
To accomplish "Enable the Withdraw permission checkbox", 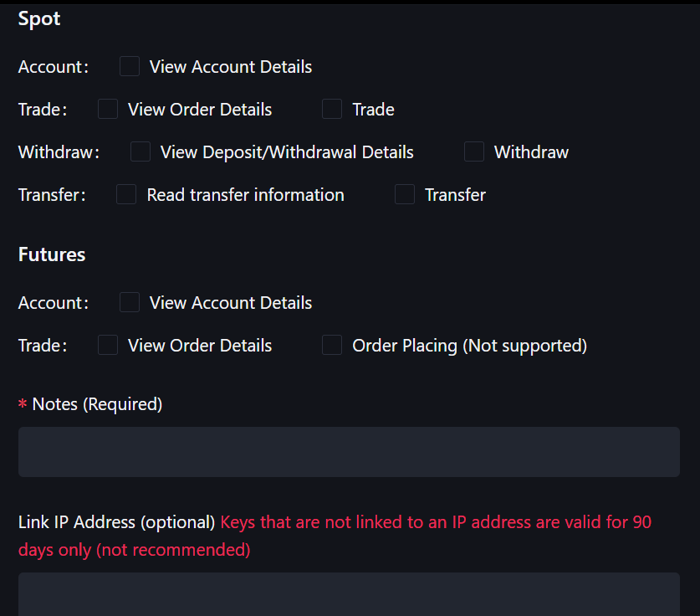I will 474,151.
